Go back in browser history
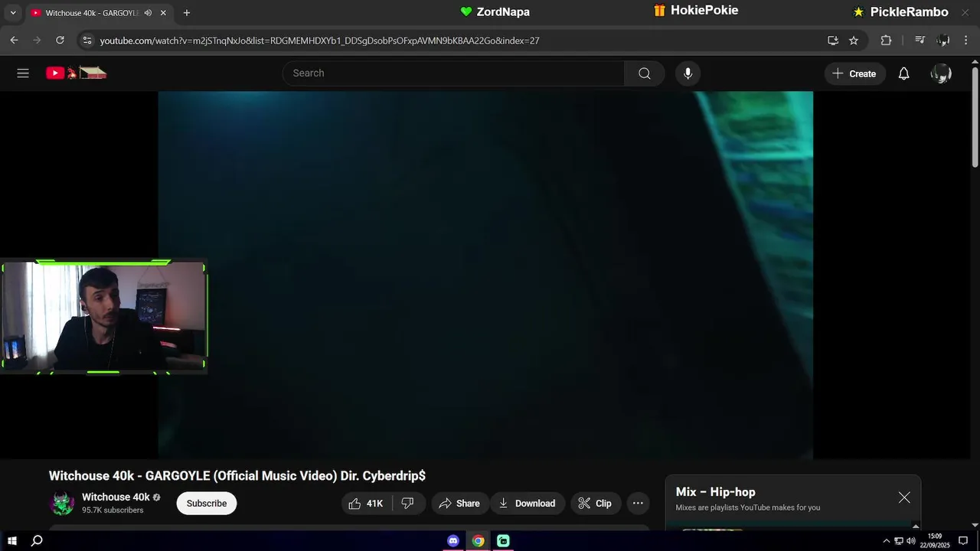 (14, 41)
